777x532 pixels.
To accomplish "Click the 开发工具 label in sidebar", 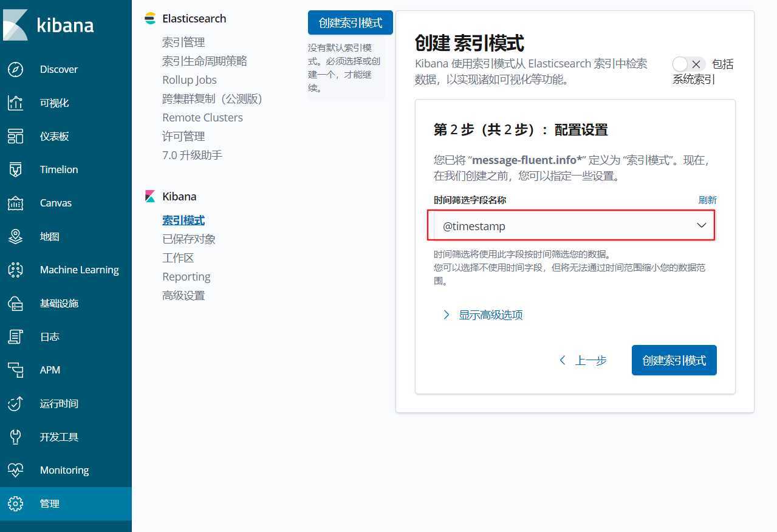I will point(60,437).
